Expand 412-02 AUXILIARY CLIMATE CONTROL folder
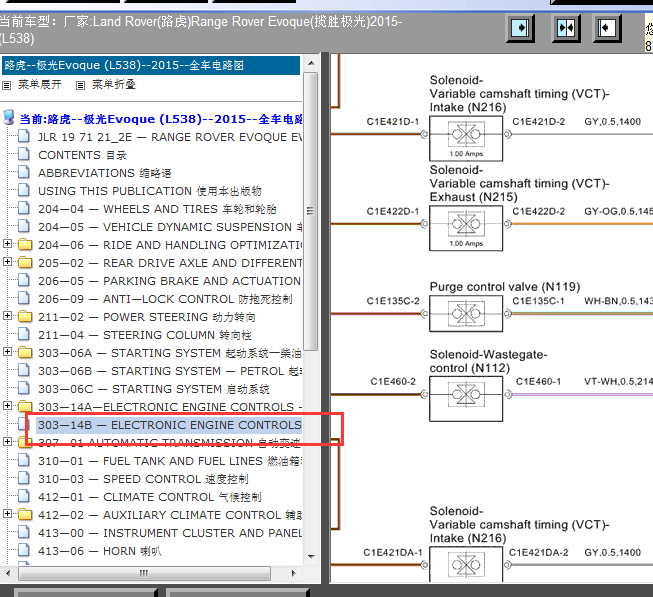The height and width of the screenshot is (597, 653). 7,513
